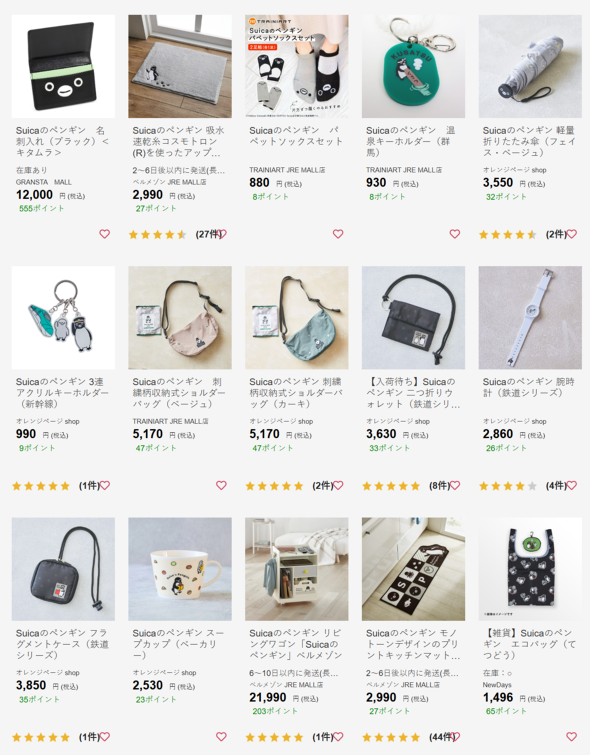The width and height of the screenshot is (590, 755).
Task: Add soup cup to favorites
Action: [221, 737]
